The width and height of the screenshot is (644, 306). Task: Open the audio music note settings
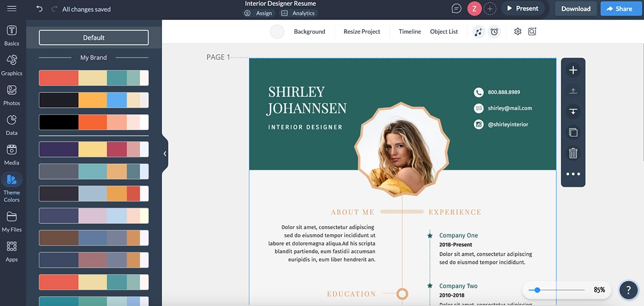click(478, 32)
